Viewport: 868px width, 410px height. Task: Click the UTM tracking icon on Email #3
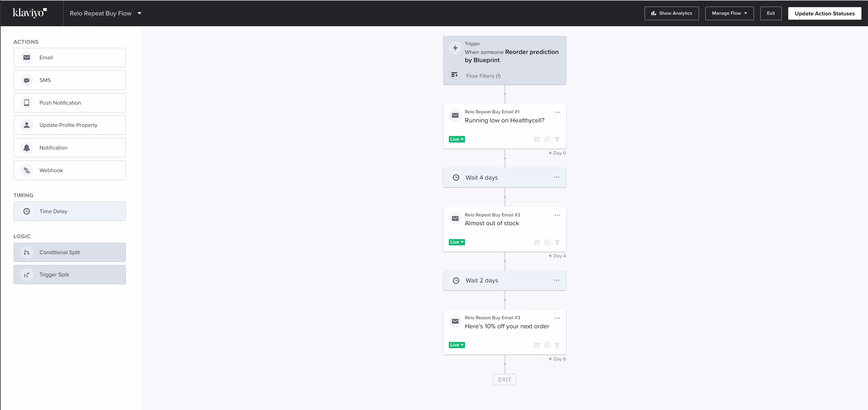[x=547, y=345]
